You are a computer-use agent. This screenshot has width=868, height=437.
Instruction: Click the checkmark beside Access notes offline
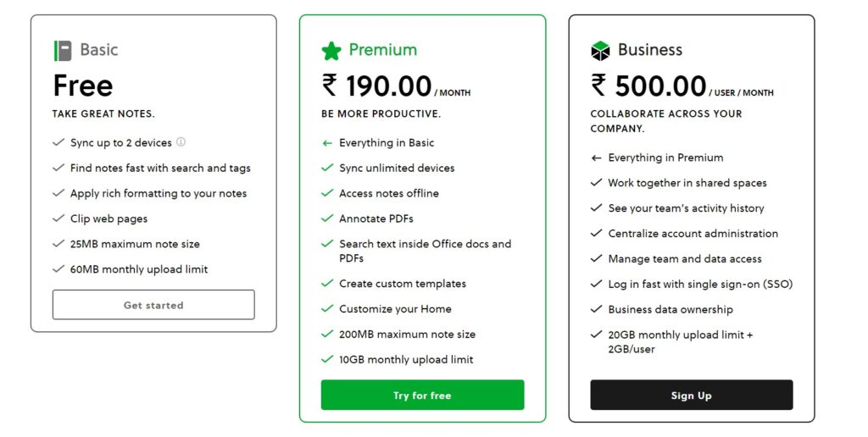(327, 193)
